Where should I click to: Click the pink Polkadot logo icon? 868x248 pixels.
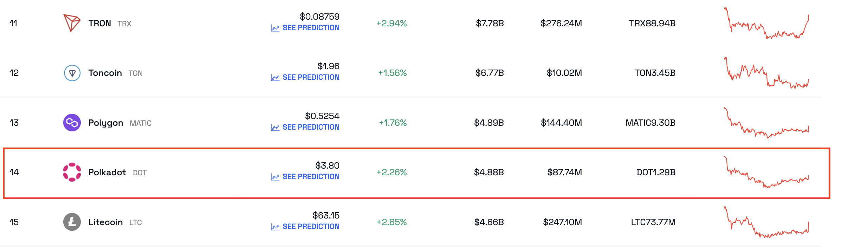pos(72,172)
